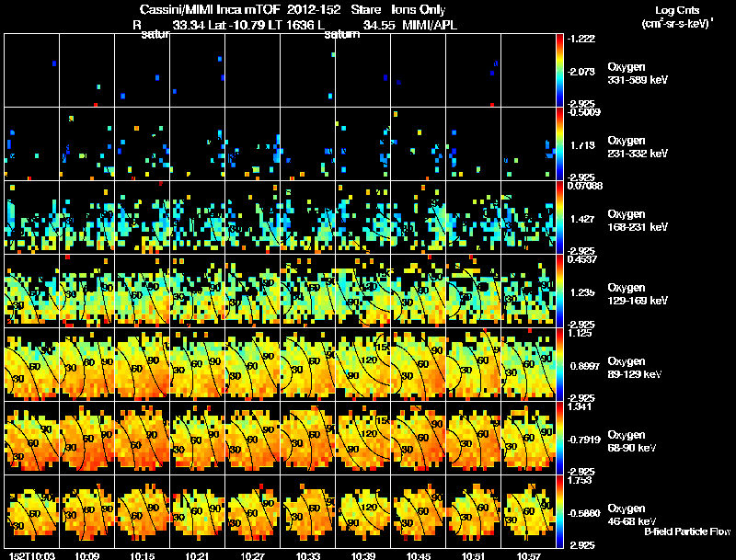Open the 89-129 keV image at 10:39
The width and height of the screenshot is (736, 560).
(x=362, y=364)
